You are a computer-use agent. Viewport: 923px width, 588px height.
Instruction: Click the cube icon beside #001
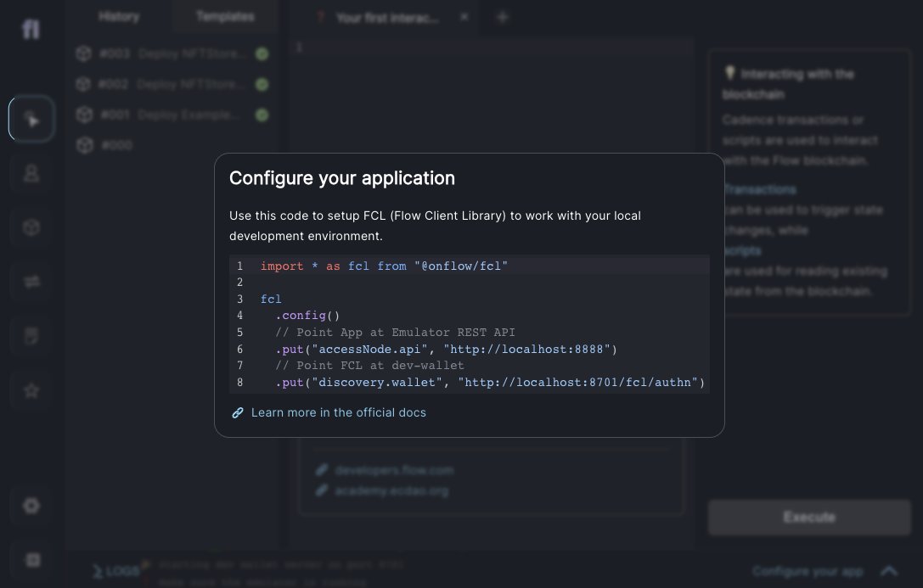pos(84,115)
